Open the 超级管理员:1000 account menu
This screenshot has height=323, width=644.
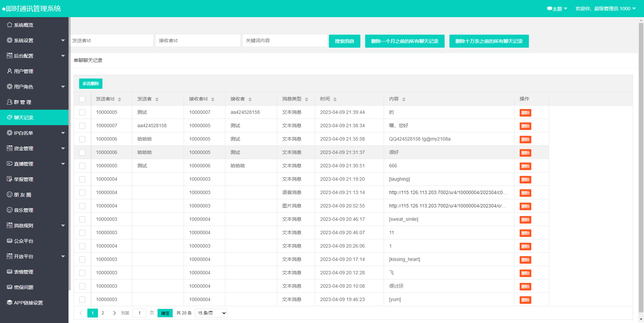606,9
